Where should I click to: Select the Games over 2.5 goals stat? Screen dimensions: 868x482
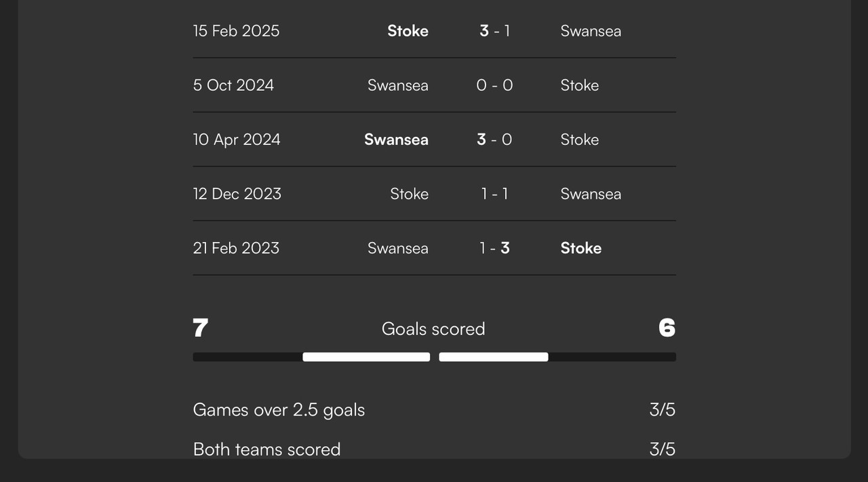pos(434,410)
